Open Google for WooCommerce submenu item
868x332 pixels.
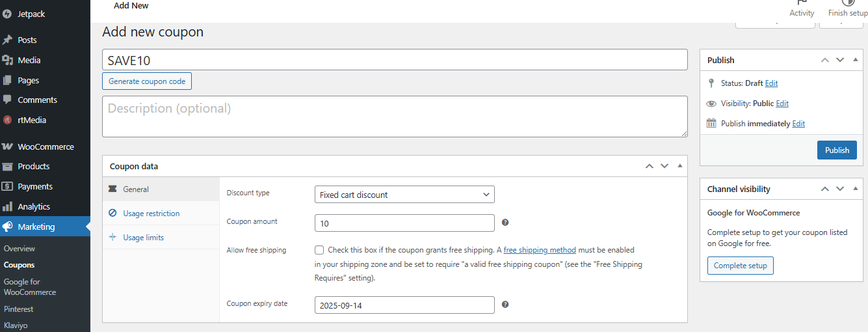(x=30, y=287)
